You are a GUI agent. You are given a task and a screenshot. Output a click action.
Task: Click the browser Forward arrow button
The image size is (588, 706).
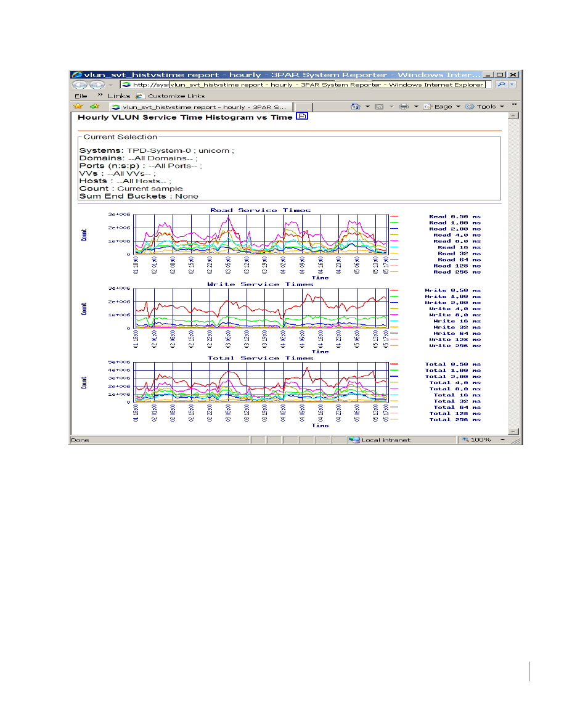tap(97, 84)
